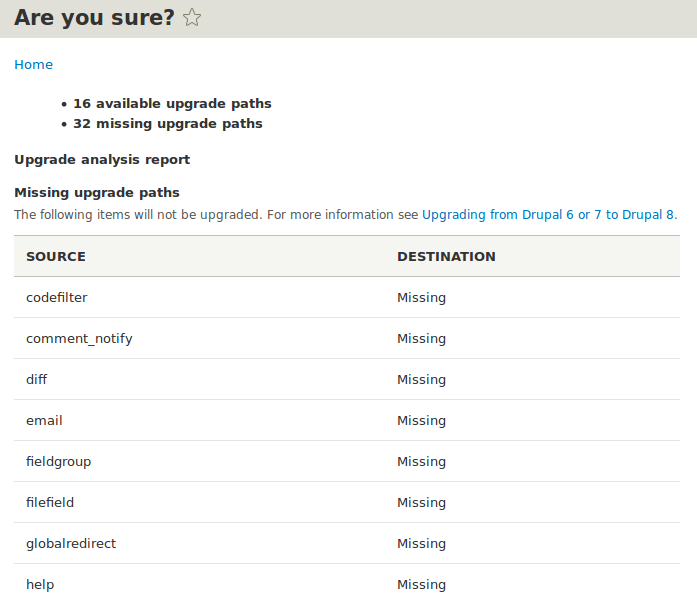
Task: Open Upgrading from Drupal 6 or 7 link
Action: 549,214
